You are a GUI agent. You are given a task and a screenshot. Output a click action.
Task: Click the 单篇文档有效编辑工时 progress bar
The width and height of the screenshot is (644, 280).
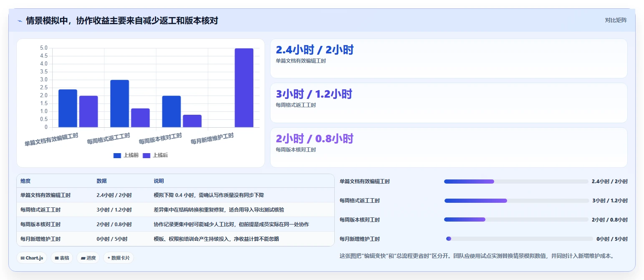[x=516, y=182]
